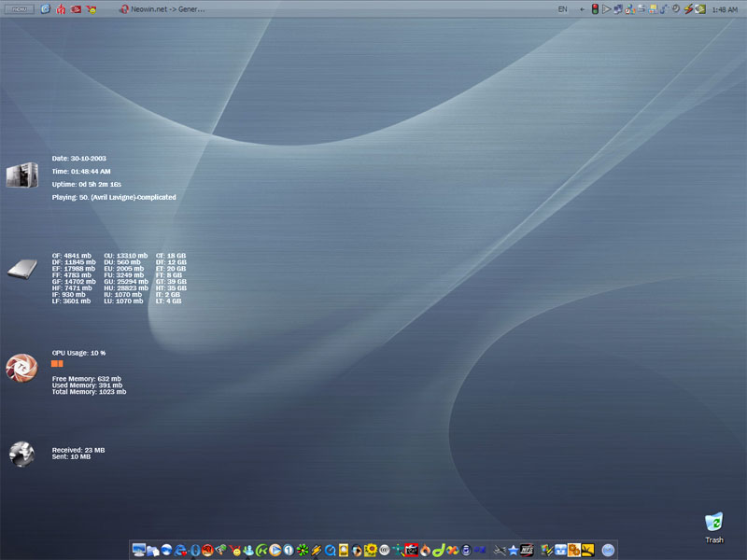The image size is (747, 560).
Task: Switch to the Neowin.net taskbar window
Action: tap(162, 9)
